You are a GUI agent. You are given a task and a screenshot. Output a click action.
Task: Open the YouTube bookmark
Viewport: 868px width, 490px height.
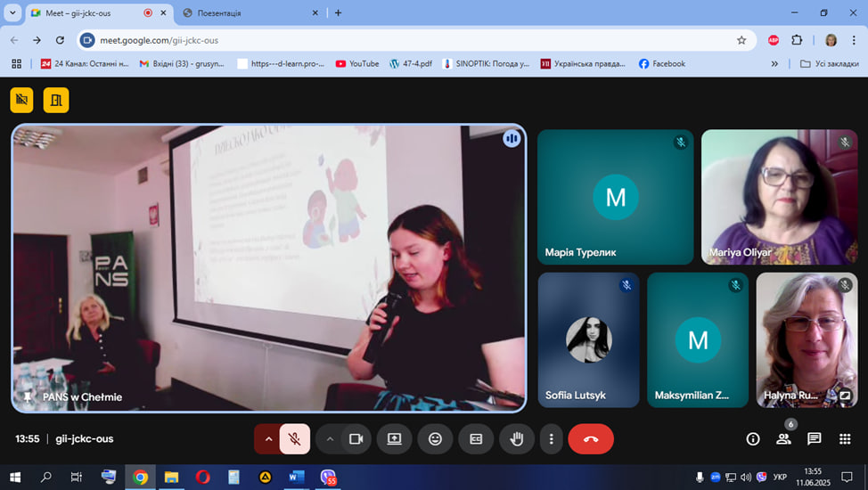356,64
